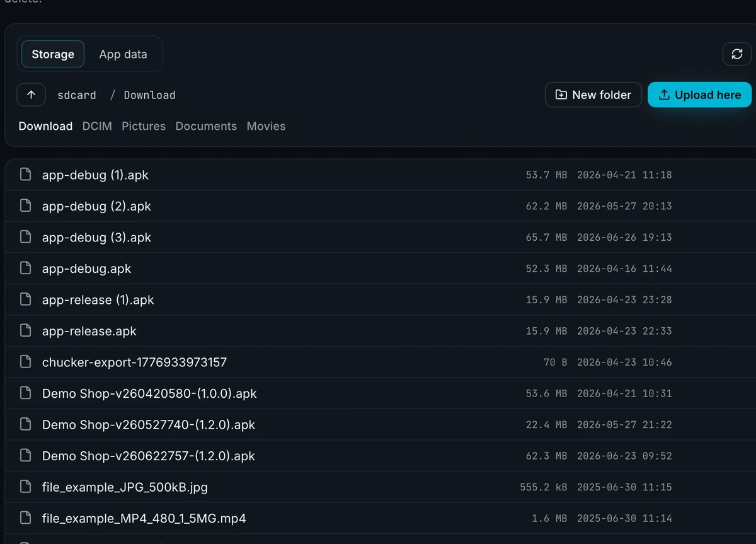Click file icon beside app-debug (2).apk
Image resolution: width=756 pixels, height=544 pixels.
25,206
